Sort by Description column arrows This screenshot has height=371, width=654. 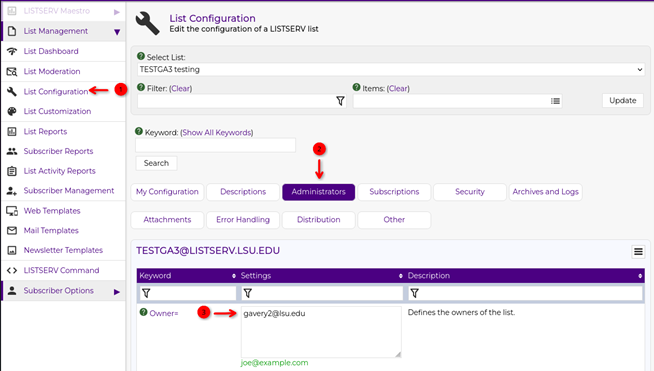click(640, 276)
